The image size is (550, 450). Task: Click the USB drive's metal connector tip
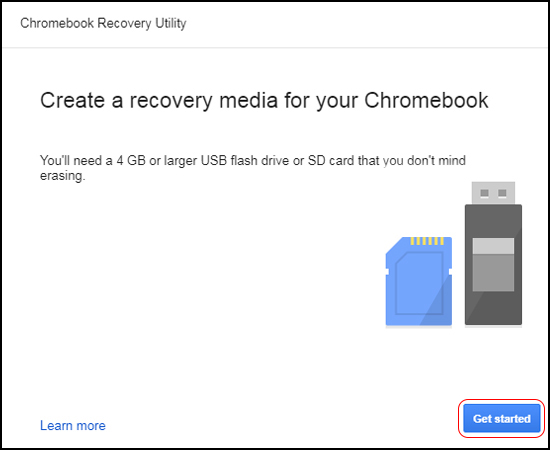point(493,193)
